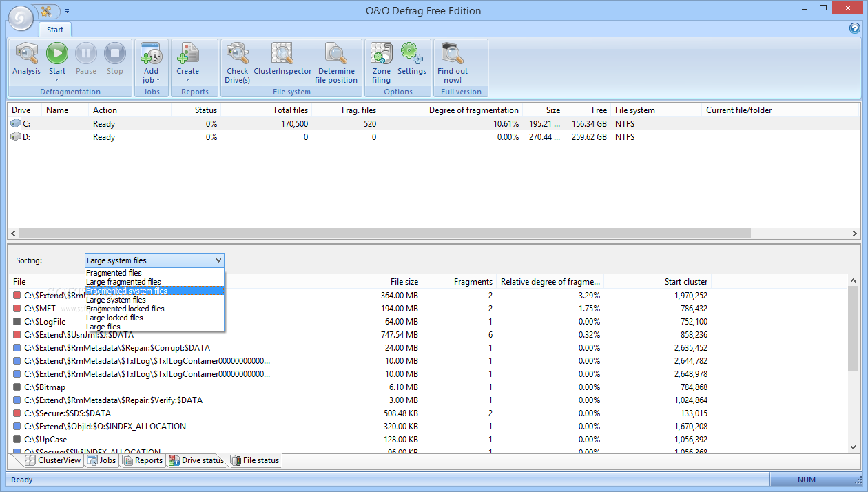Click the 747.54 MB file size
Image resolution: width=868 pixels, height=492 pixels.
tap(399, 335)
